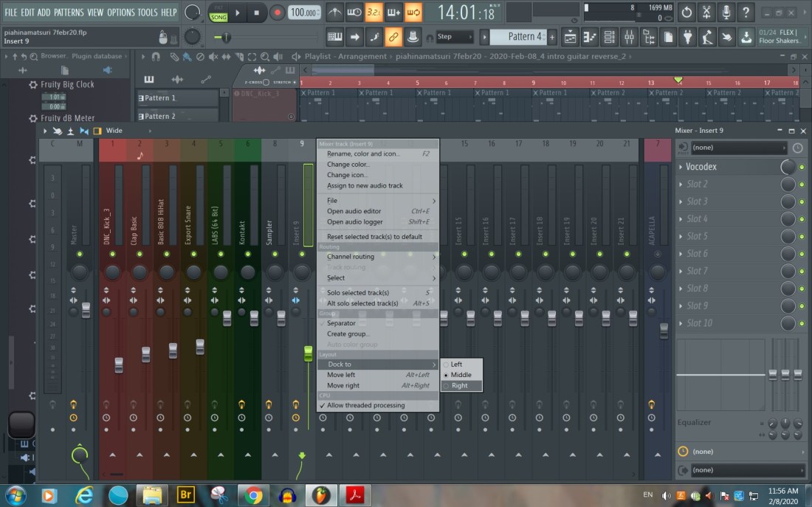
Task: Open the plugin picker plug icon
Action: click(687, 37)
